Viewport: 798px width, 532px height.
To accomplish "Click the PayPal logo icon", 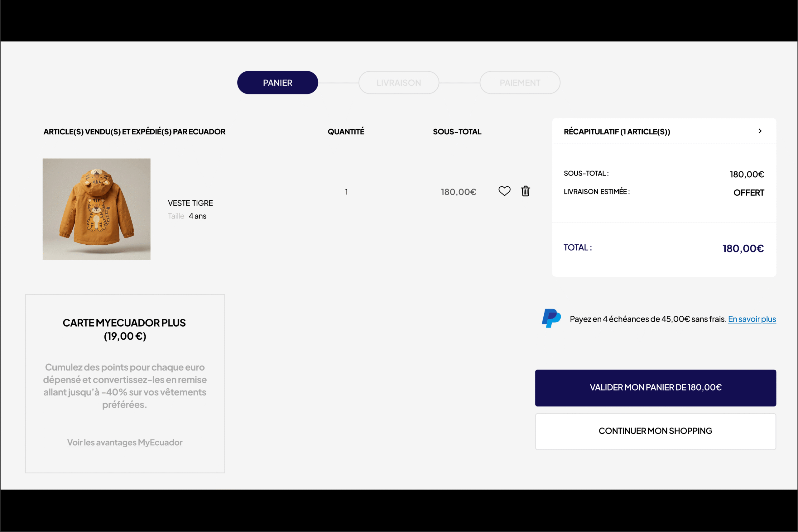I will tap(551, 318).
